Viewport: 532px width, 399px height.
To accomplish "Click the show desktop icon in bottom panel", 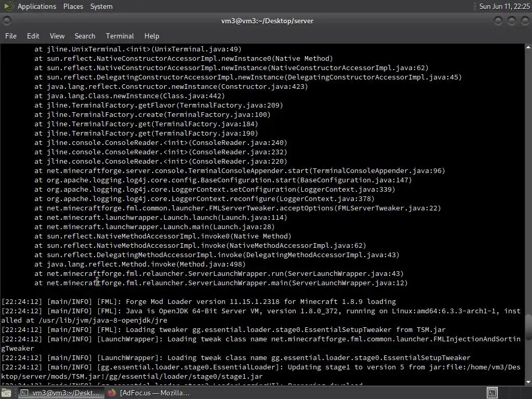I will (6, 393).
